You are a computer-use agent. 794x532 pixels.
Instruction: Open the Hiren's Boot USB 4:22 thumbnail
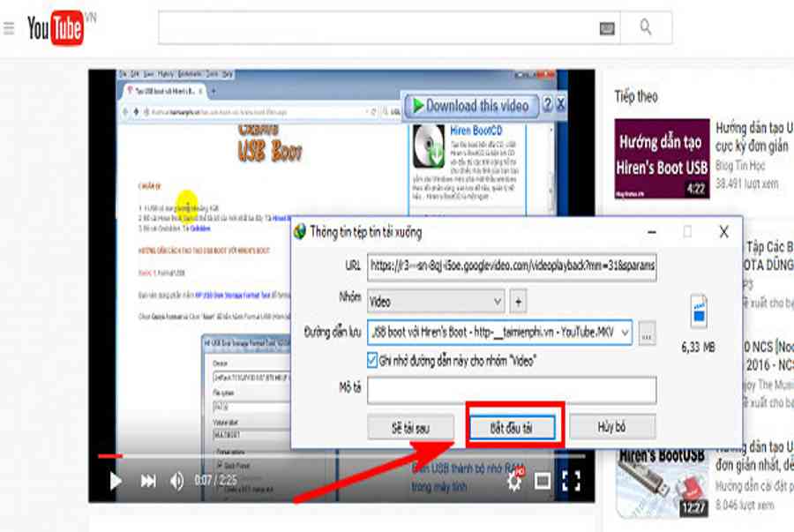point(662,159)
